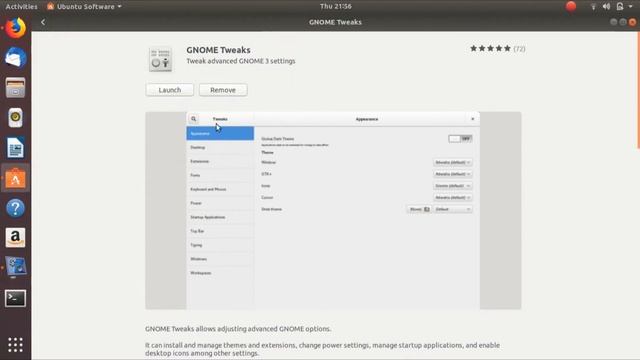
Task: Maximize the Ubuntu Software window
Action: coord(623,22)
